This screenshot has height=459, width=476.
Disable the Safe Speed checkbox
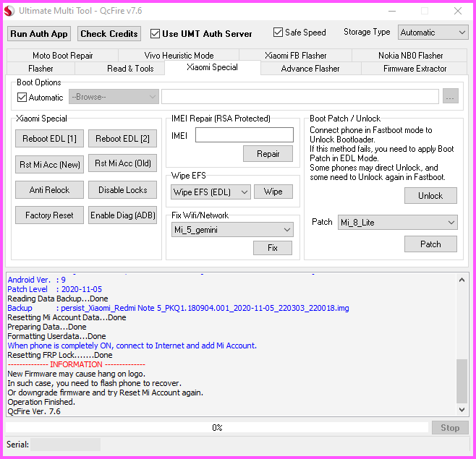(278, 32)
